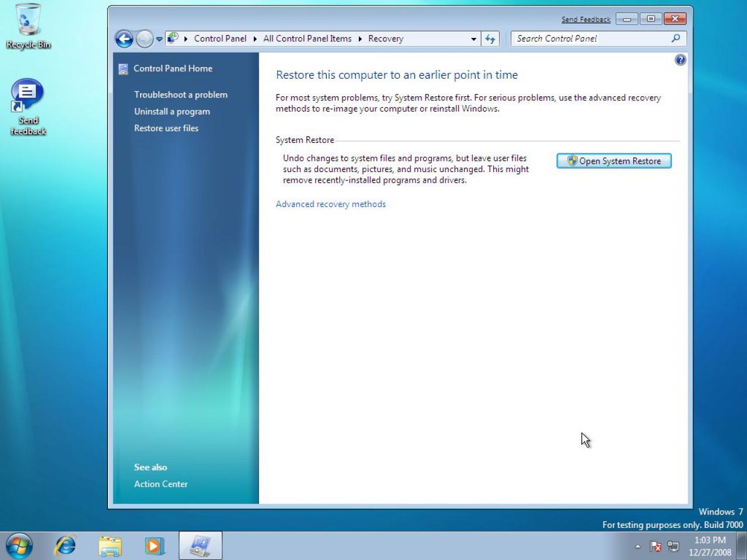The height and width of the screenshot is (560, 747).
Task: Click the 'System Restore' section label
Action: [x=305, y=140]
